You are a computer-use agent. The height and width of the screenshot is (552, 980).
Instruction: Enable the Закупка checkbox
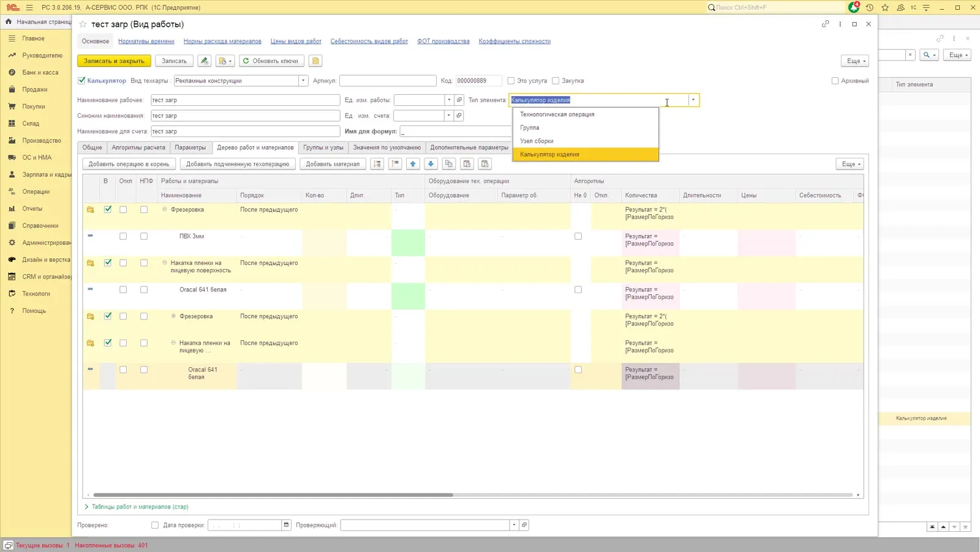556,81
